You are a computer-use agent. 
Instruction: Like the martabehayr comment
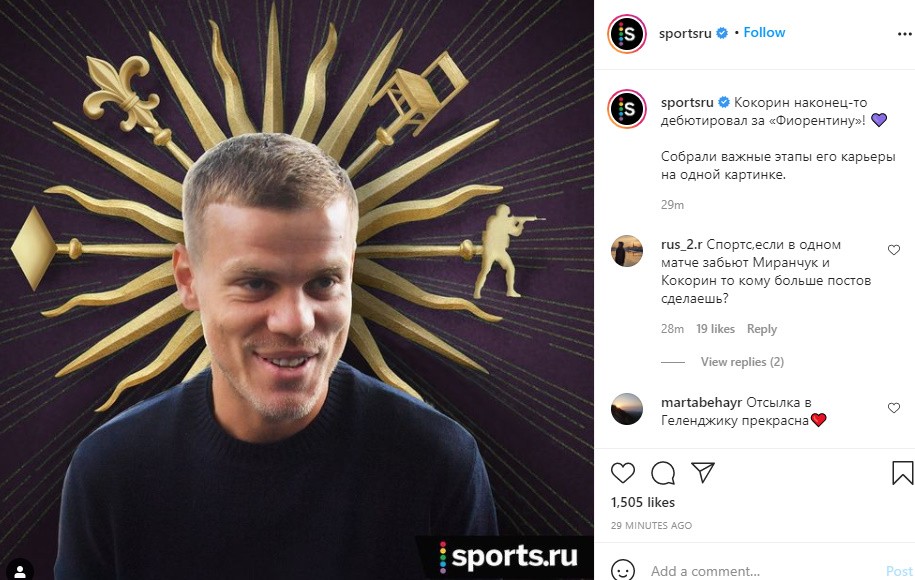click(893, 408)
